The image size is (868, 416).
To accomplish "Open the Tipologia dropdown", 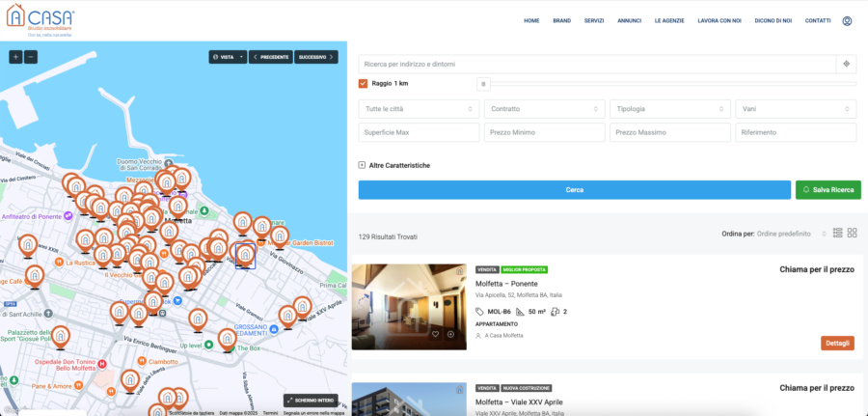I will [x=668, y=109].
